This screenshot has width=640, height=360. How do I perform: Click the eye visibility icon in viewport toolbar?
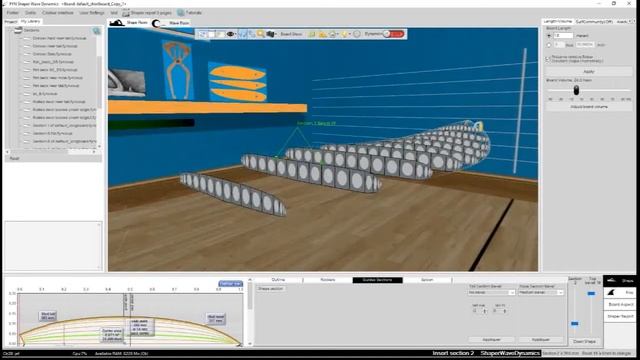[231, 34]
